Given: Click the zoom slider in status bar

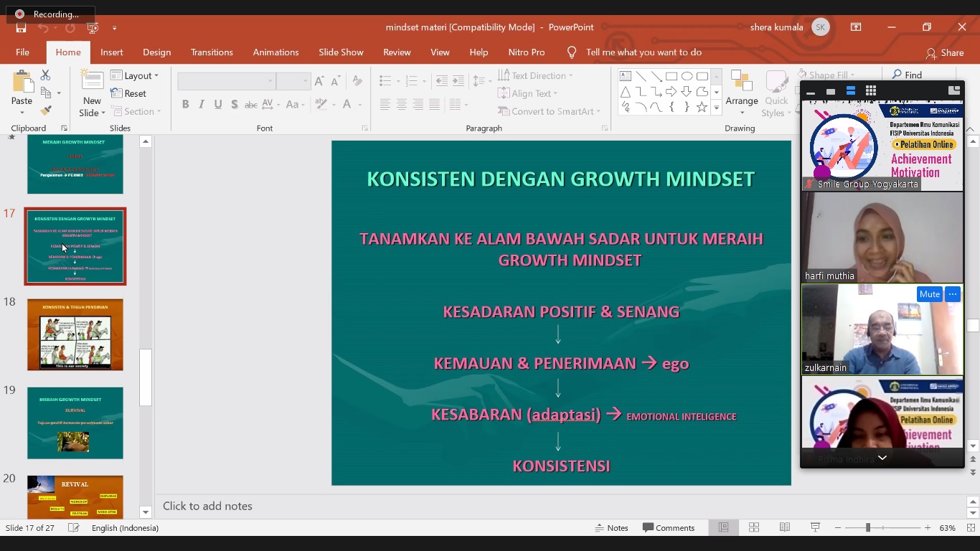Looking at the screenshot, I should click(868, 528).
